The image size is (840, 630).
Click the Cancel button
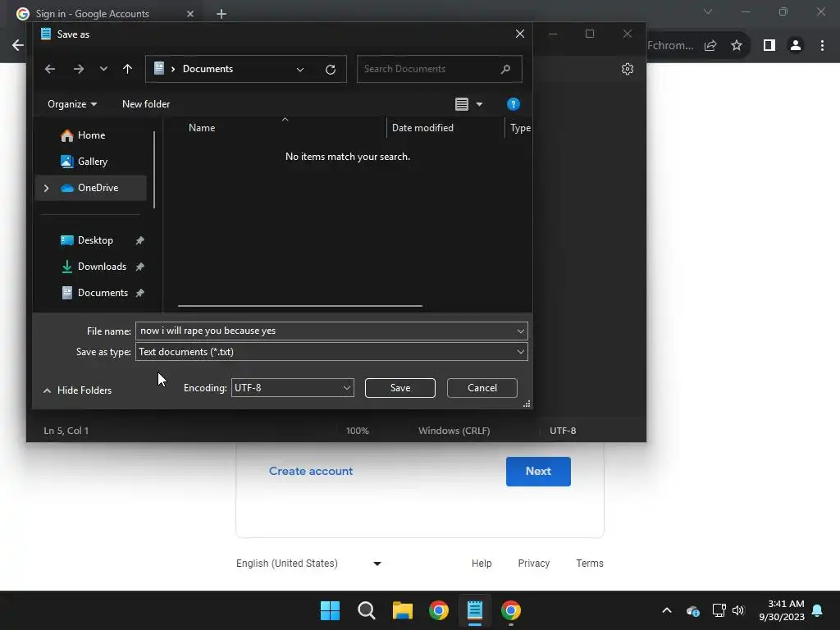click(x=482, y=388)
